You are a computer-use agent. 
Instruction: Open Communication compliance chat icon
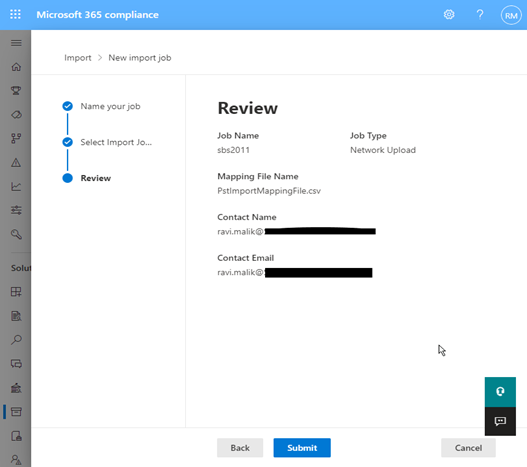pyautogui.click(x=16, y=364)
